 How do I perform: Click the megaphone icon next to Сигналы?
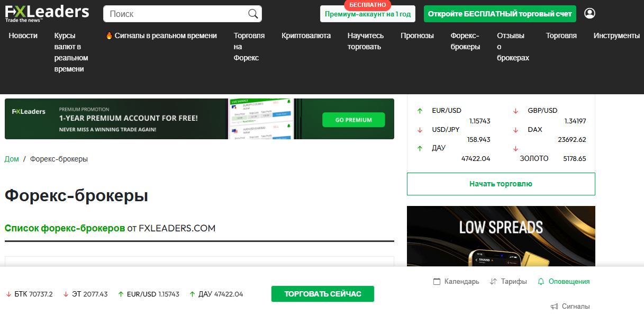click(x=554, y=307)
